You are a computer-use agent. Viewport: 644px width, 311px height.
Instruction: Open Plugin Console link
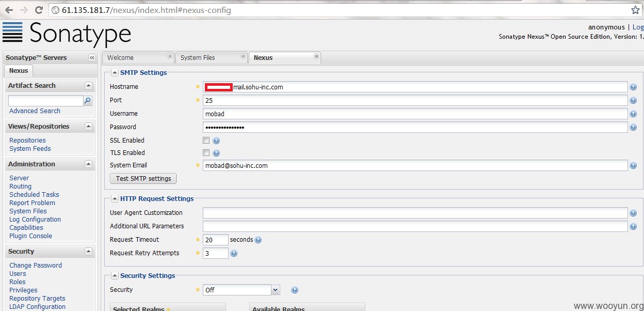click(x=30, y=236)
